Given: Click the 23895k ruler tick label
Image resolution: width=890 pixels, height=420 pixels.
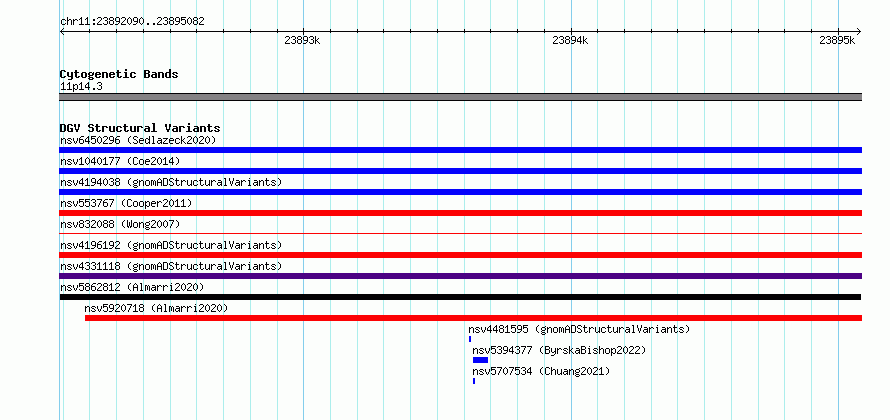Looking at the screenshot, I should point(838,40).
